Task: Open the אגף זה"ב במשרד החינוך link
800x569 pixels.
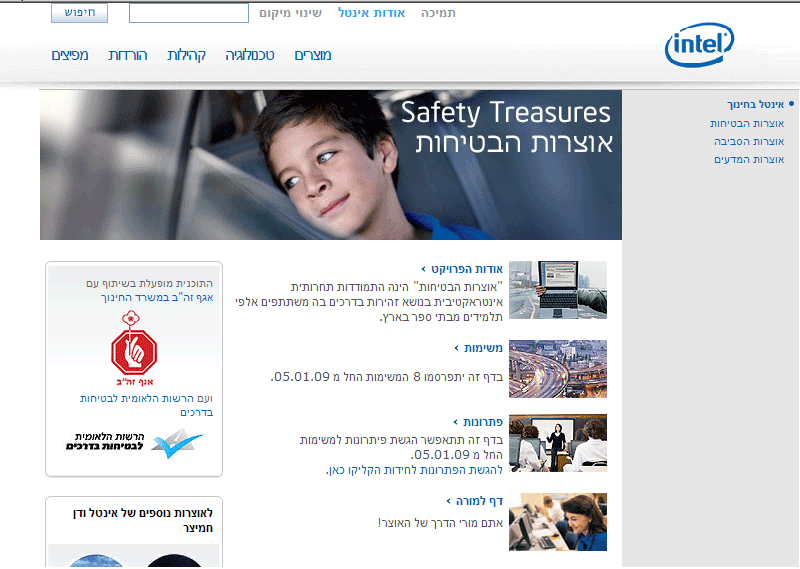Action: tap(157, 298)
